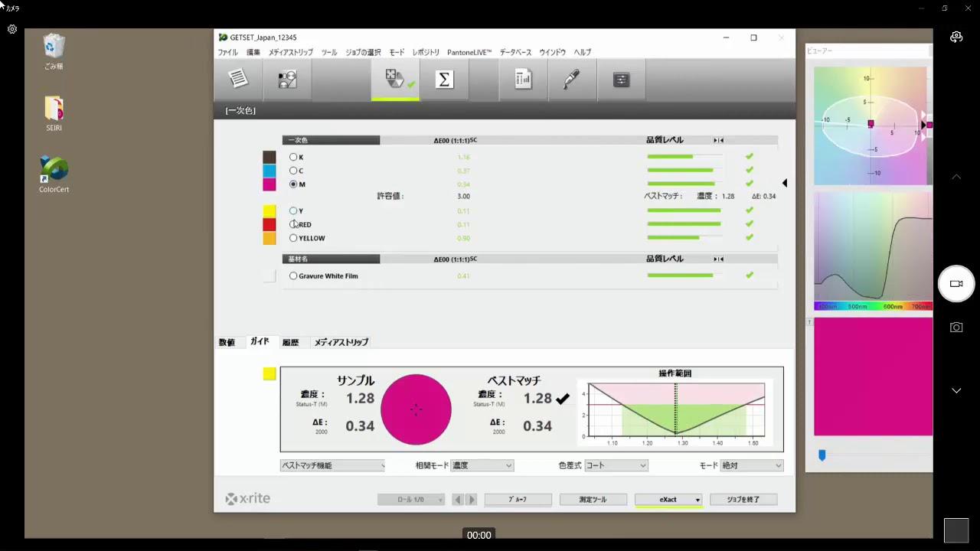Click the 測定ツール button

pos(593,500)
